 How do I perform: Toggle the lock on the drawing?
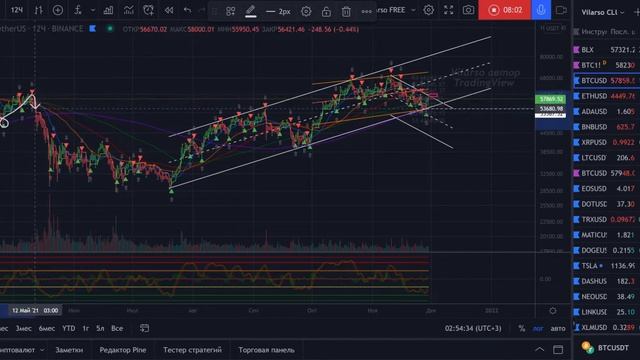(x=326, y=11)
